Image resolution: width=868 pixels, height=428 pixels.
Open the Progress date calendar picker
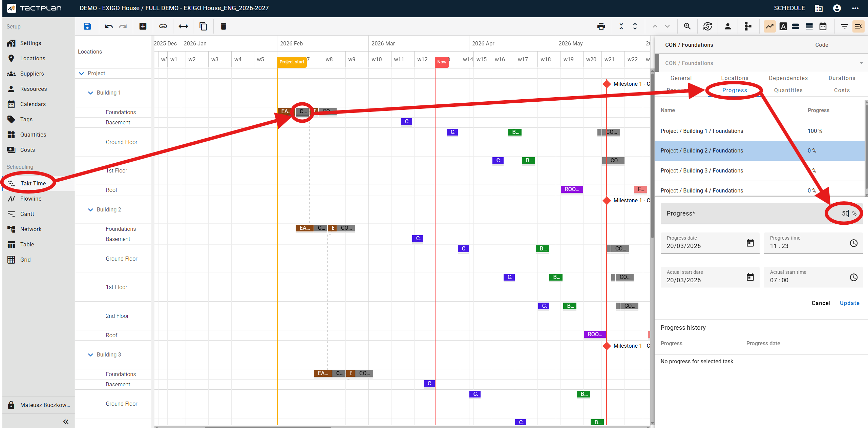point(750,243)
